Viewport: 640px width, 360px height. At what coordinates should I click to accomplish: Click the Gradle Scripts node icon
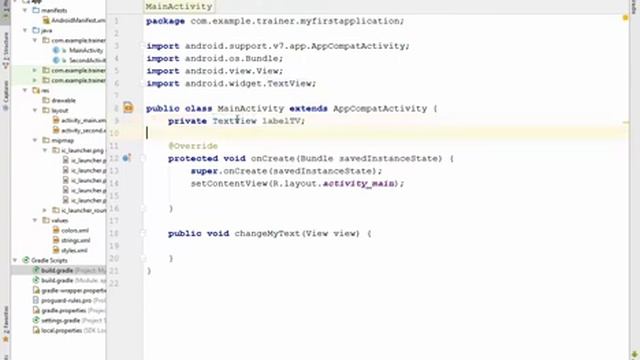pos(26,260)
